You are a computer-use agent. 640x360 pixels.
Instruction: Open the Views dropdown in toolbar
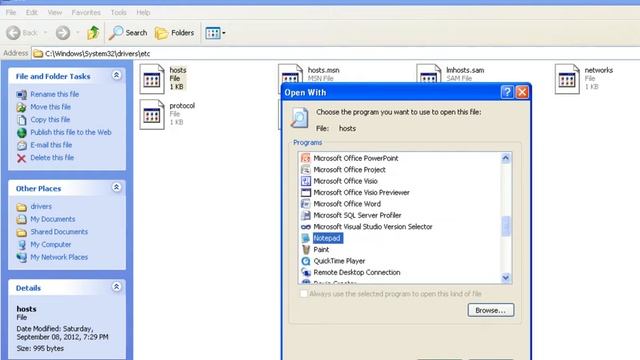[x=215, y=33]
